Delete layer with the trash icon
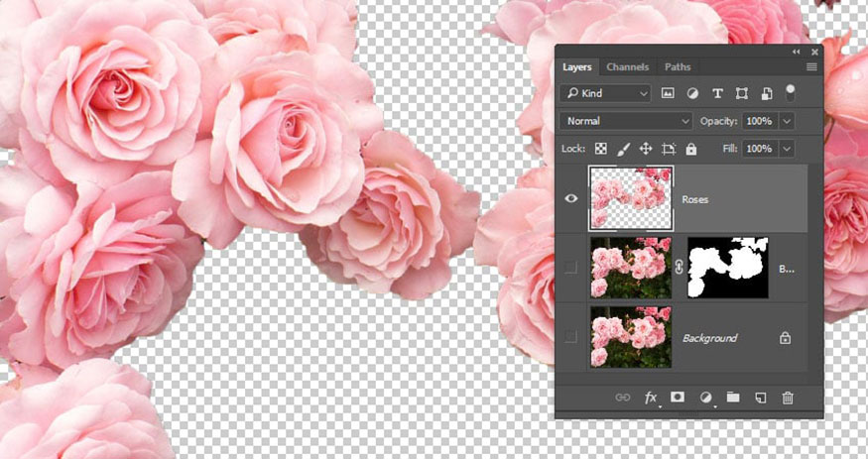Image resolution: width=868 pixels, height=459 pixels. click(788, 398)
